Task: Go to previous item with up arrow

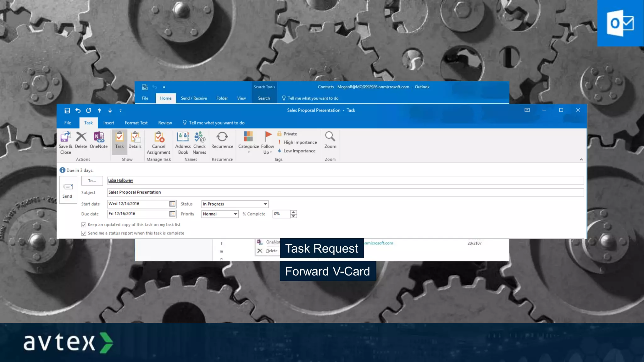Action: [99, 111]
